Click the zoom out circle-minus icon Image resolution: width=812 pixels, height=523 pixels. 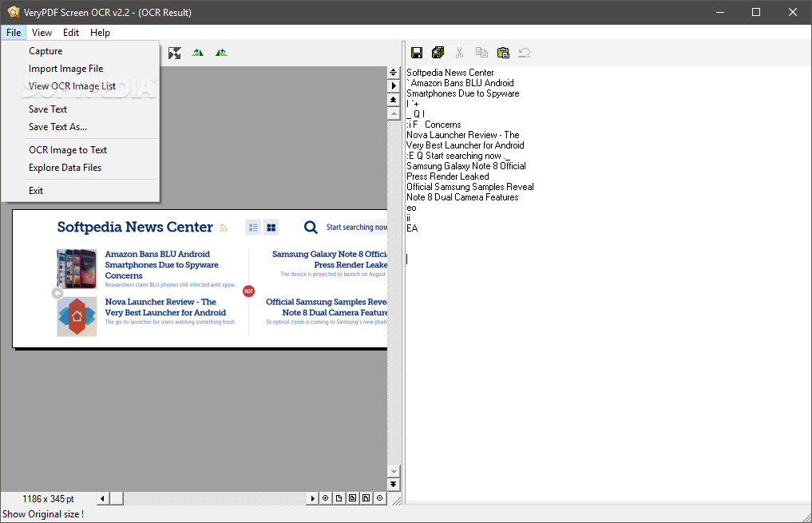(x=379, y=498)
